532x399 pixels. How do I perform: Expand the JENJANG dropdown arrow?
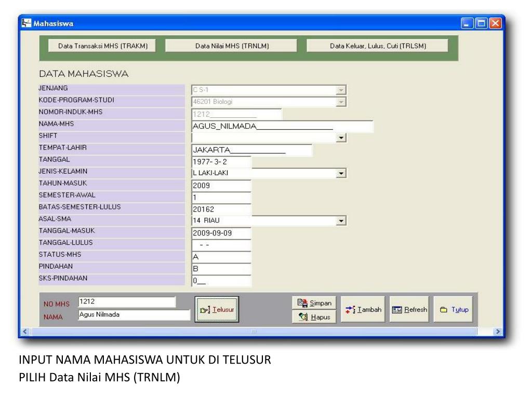[x=341, y=90]
